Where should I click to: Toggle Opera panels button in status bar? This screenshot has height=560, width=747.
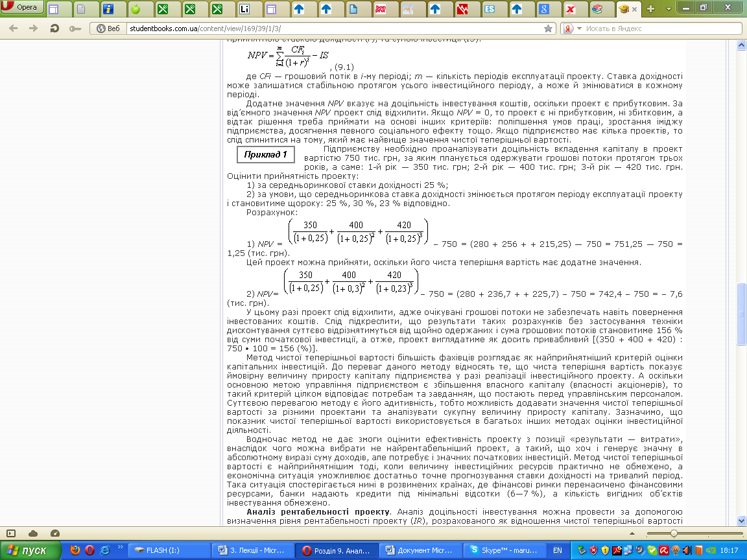click(11, 533)
